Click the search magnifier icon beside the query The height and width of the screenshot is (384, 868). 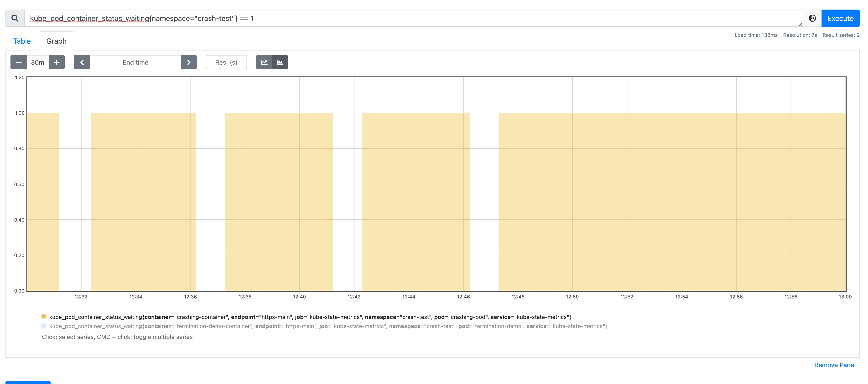tap(15, 18)
